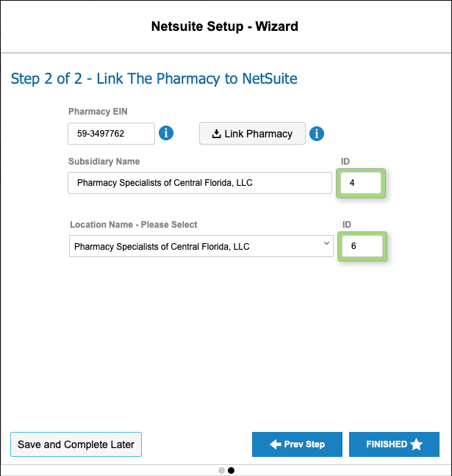Go back with the Prev Step button
Screen dimensions: 452x476
[297, 444]
